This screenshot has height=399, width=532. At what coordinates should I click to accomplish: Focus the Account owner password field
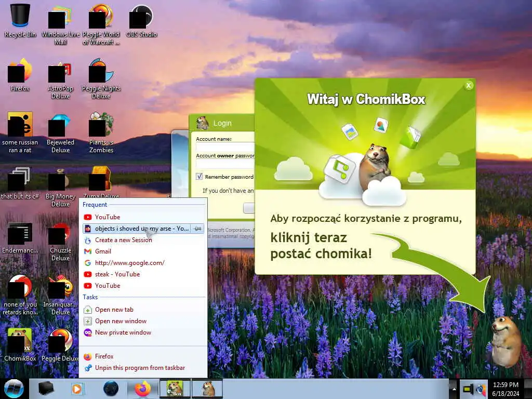point(225,164)
